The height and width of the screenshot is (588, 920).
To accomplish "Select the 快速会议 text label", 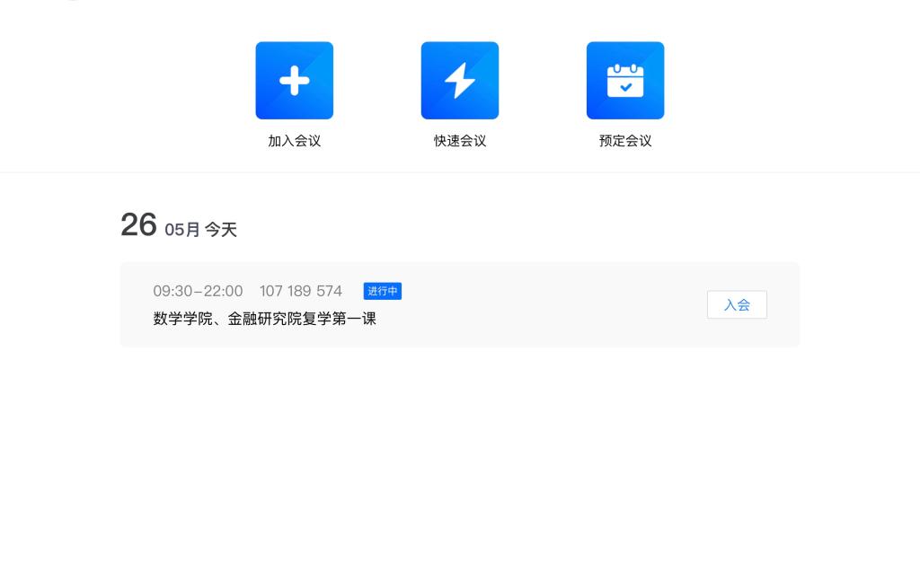I will point(459,141).
